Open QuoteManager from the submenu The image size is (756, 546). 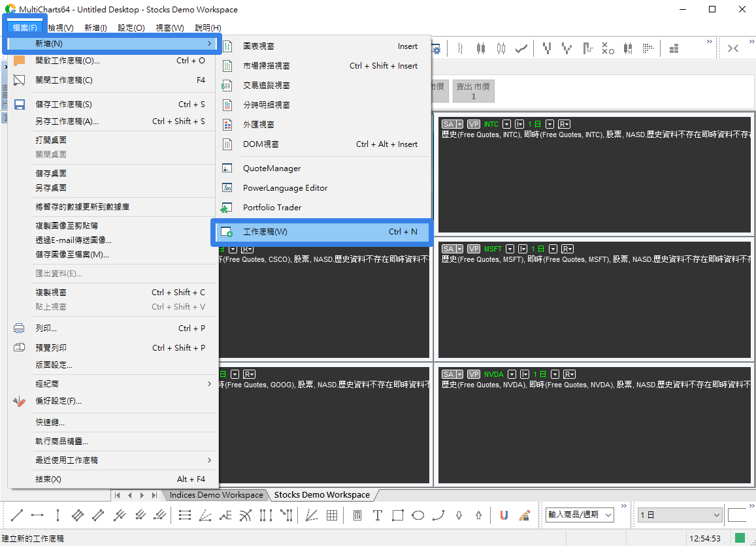322,169
